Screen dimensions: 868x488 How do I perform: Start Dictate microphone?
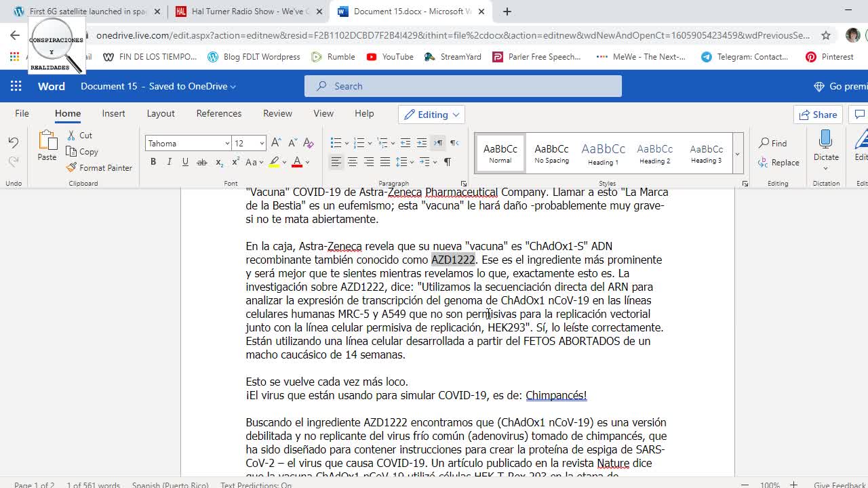826,146
